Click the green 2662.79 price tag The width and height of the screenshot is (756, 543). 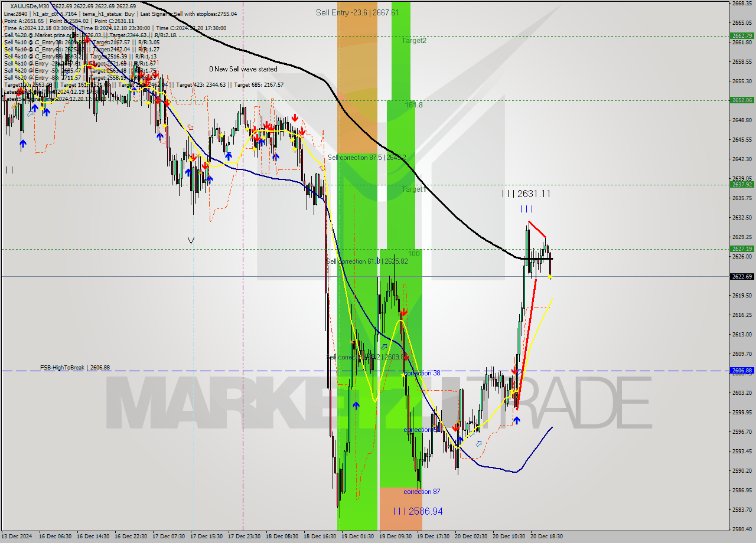(x=742, y=35)
